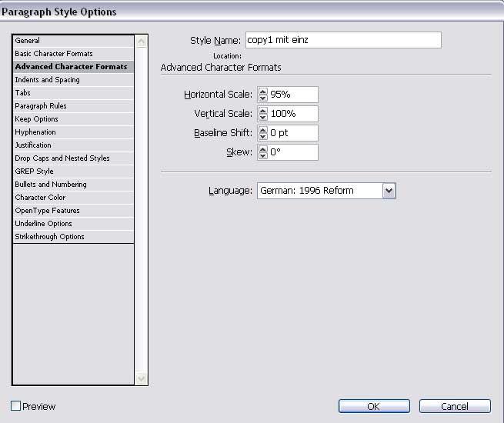Open Indents and Spacing settings
Screen dimensions: 504x423
click(73, 80)
